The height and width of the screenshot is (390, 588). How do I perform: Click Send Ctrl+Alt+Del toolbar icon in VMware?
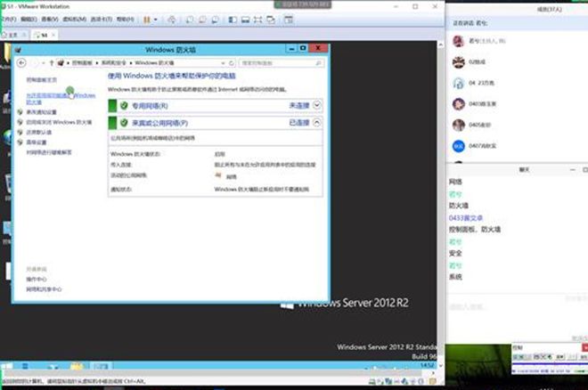(172, 20)
